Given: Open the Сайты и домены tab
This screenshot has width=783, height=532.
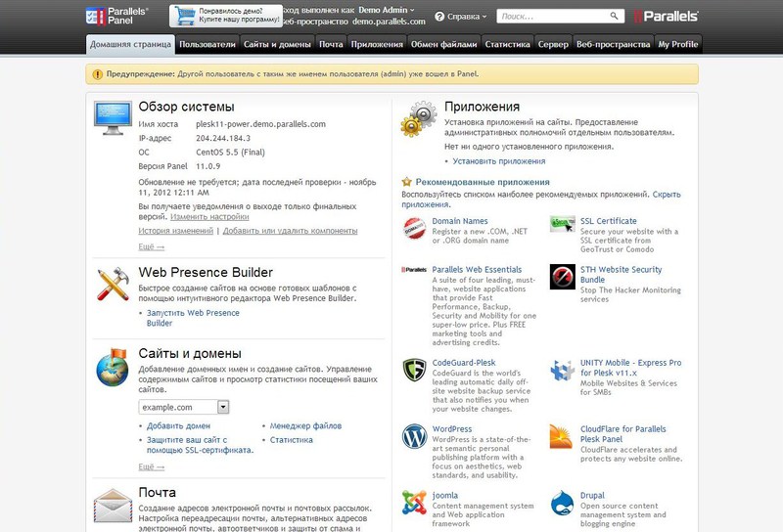Looking at the screenshot, I should click(277, 44).
